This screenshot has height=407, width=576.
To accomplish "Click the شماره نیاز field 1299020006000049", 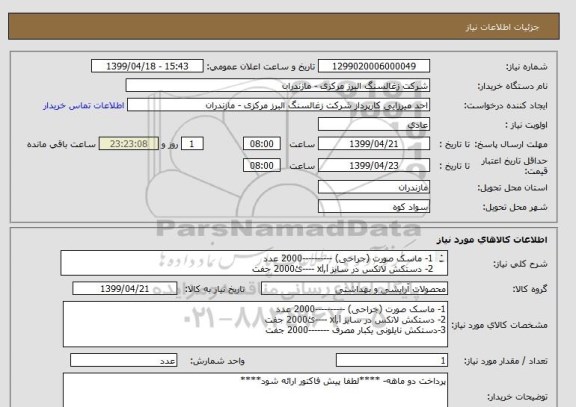I will tap(374, 66).
